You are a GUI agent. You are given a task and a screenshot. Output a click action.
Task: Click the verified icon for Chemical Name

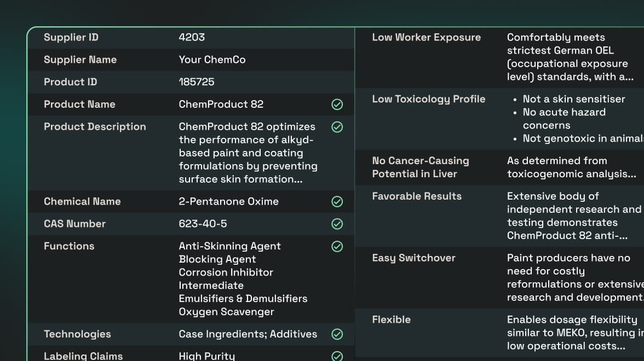click(337, 202)
